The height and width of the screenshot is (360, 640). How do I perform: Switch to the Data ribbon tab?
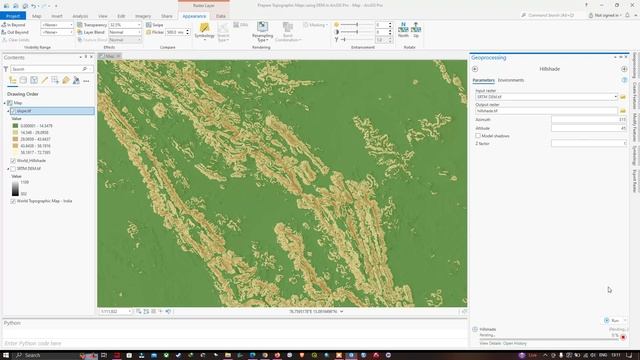tap(221, 16)
